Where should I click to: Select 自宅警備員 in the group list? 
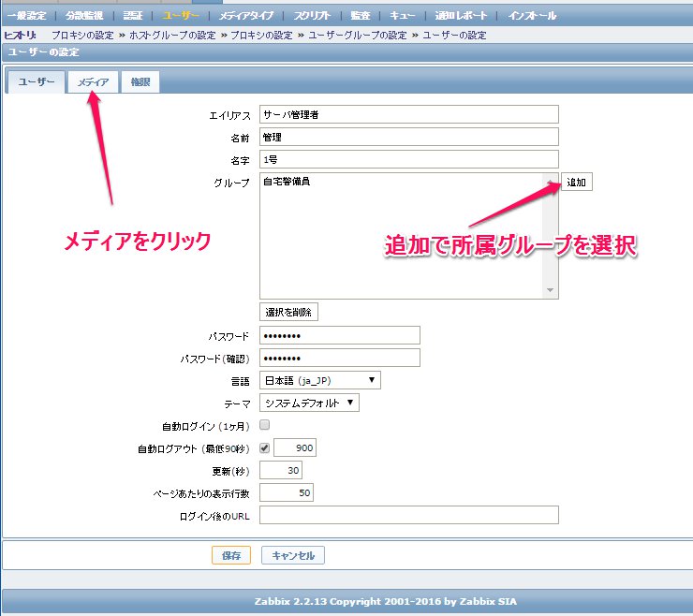287,183
